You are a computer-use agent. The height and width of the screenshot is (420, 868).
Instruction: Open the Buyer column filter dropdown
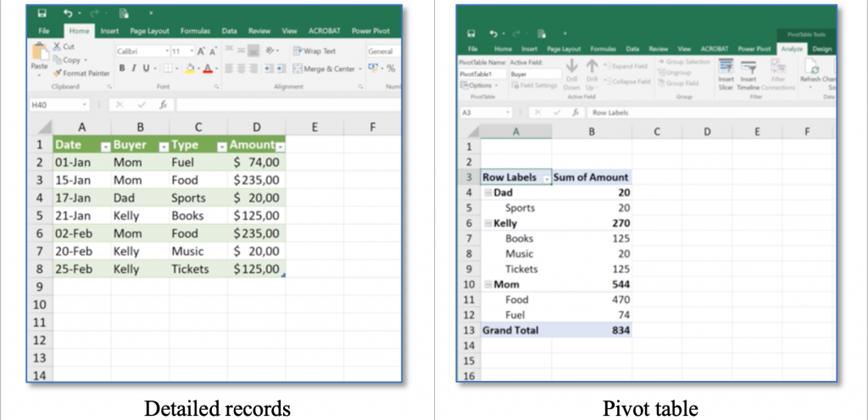click(x=164, y=147)
